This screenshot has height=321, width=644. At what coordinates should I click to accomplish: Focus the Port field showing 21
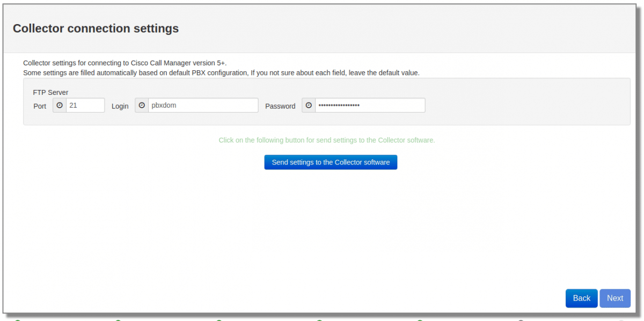[x=85, y=106]
